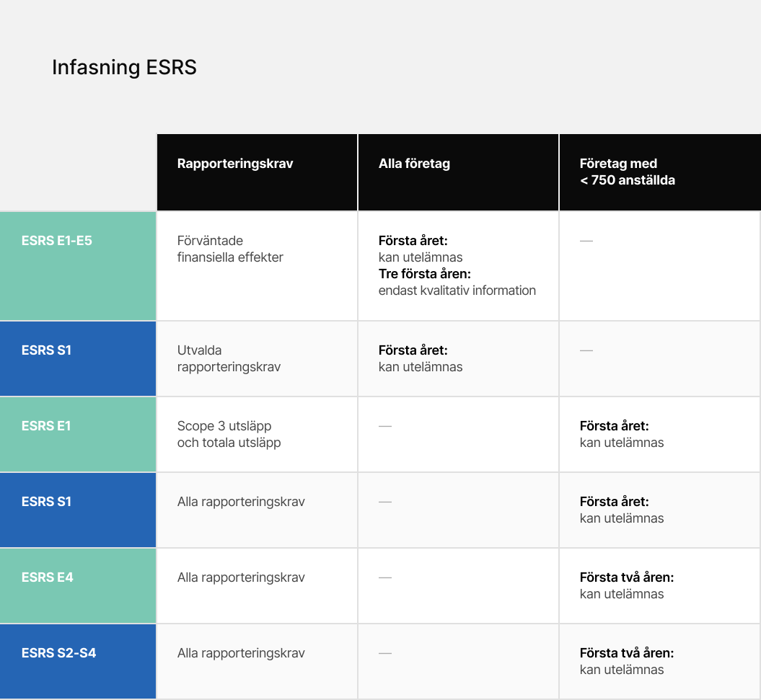Click 'Första året:' in the ESRS E1-E5 row
761x700 pixels.
click(413, 241)
